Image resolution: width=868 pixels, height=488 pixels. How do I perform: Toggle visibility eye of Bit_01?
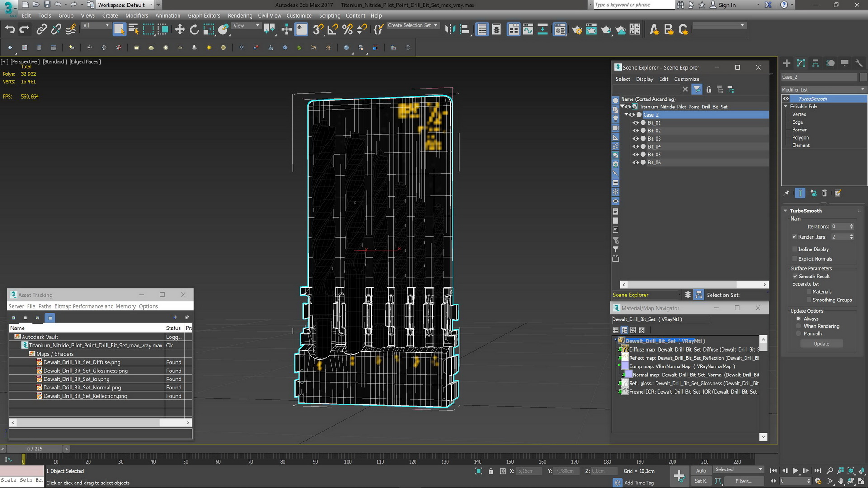636,123
